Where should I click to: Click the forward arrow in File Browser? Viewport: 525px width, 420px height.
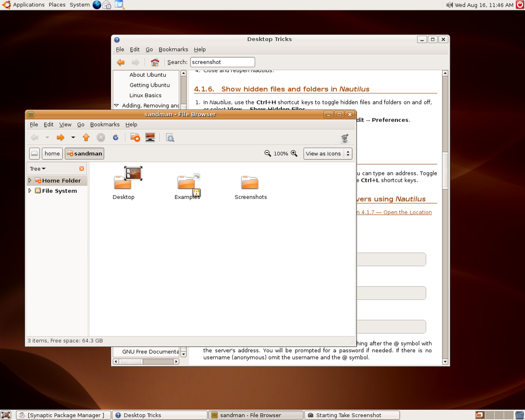pos(60,138)
